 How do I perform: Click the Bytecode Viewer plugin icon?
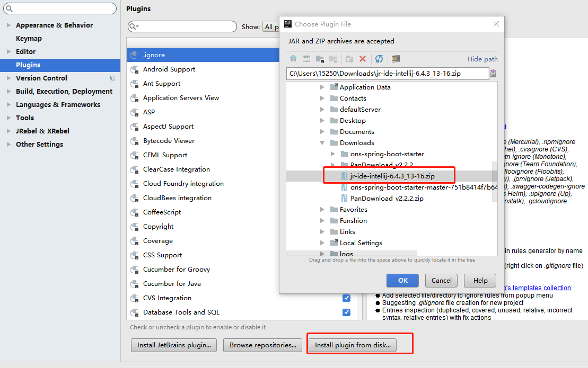tap(134, 141)
